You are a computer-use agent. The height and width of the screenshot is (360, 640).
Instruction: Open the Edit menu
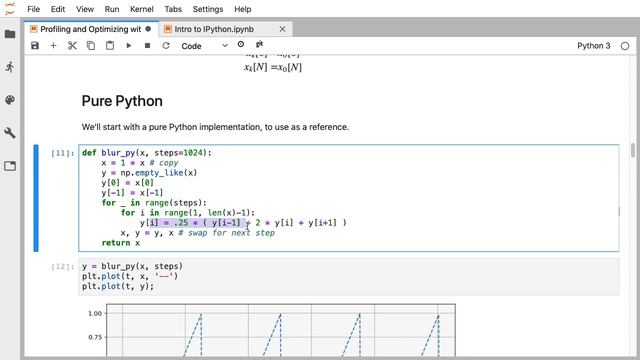(x=58, y=9)
